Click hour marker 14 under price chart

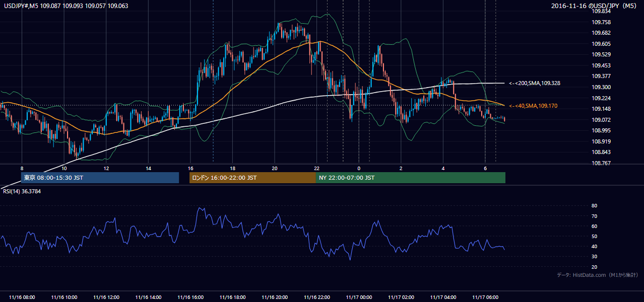coord(148,168)
